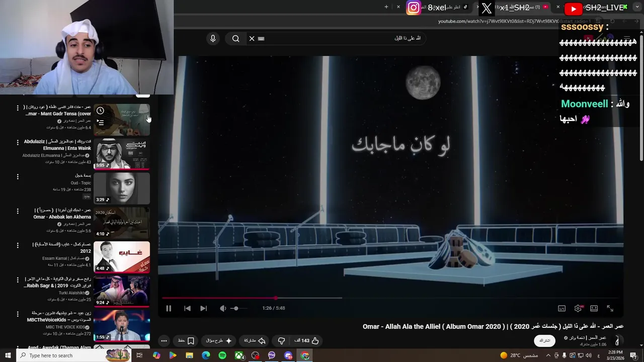Open the 28°C weather widget
The image size is (644, 362).
518,355
